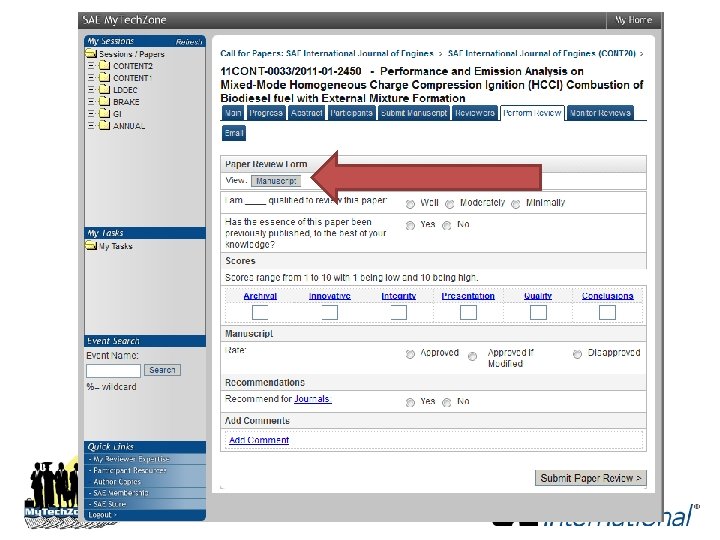Click the Conclusions score input box
Screen dimensions: 720x540
[x=607, y=313]
